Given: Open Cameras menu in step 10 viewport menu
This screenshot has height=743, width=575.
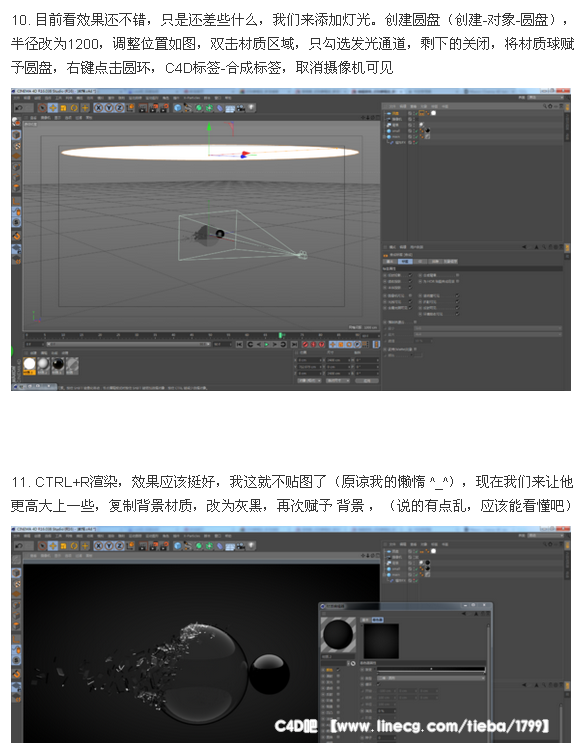Looking at the screenshot, I should pos(48,118).
